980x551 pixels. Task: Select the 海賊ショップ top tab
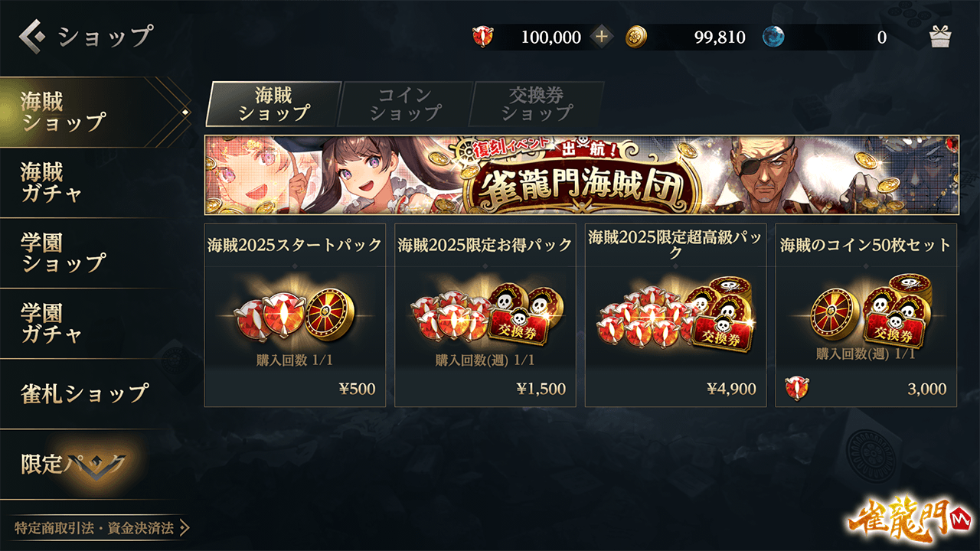273,104
